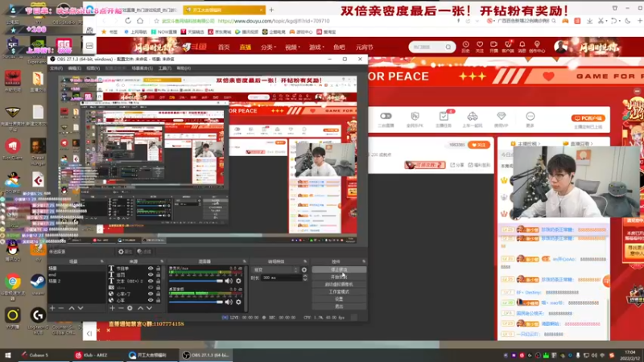Click the 停止推流 stop streaming button in OBS
This screenshot has width=644, height=362.
click(339, 269)
